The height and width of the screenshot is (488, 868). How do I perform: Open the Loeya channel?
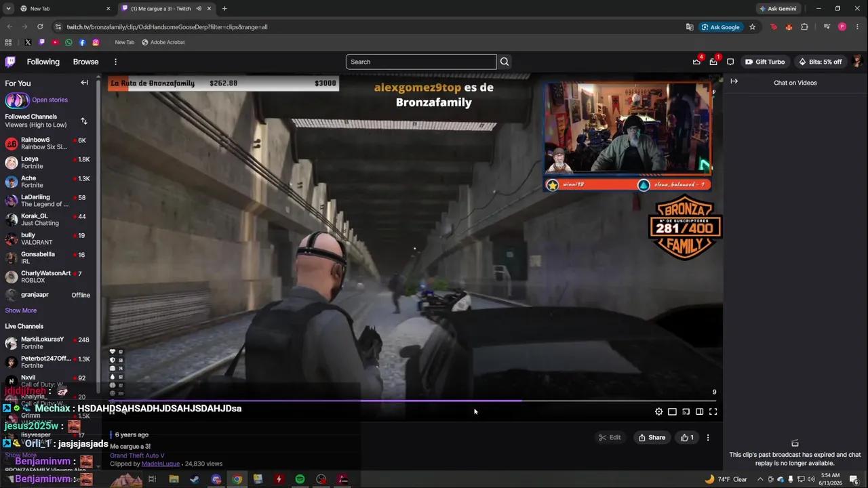(x=47, y=163)
